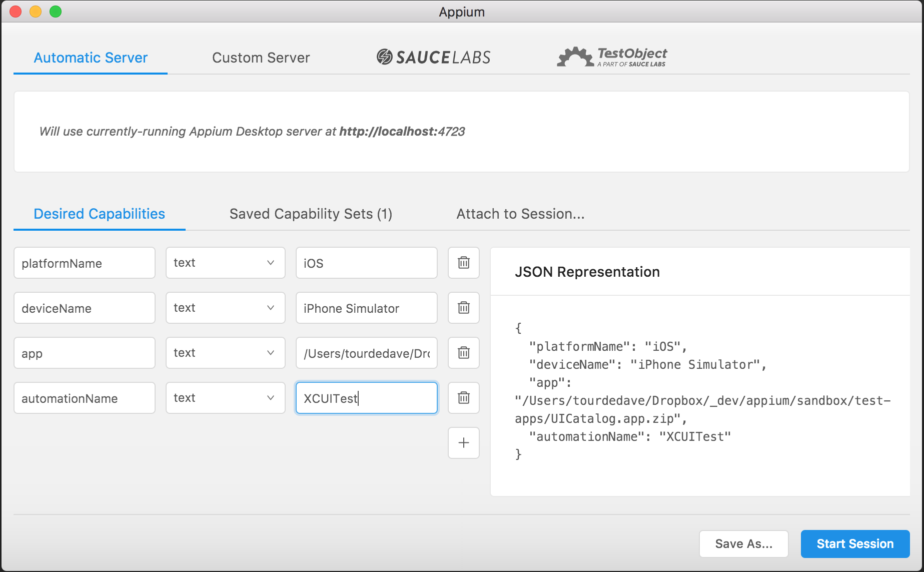Screen dimensions: 924x572
Task: Remove the app capability via trash icon
Action: (x=464, y=353)
